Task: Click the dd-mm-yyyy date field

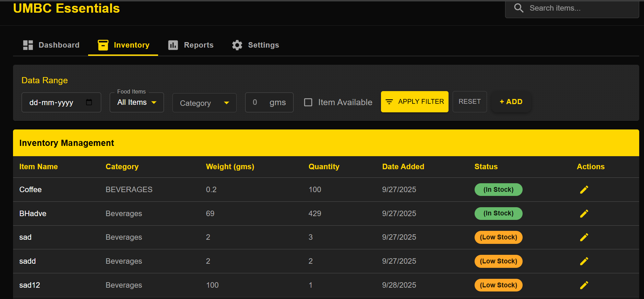Action: click(61, 102)
